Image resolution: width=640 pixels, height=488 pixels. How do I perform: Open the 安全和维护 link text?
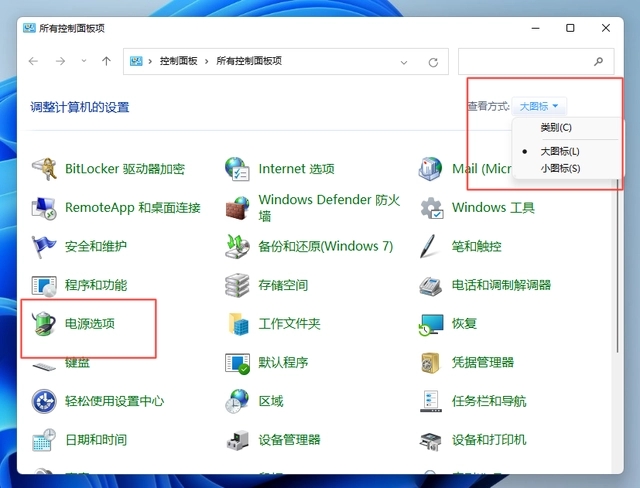[96, 246]
